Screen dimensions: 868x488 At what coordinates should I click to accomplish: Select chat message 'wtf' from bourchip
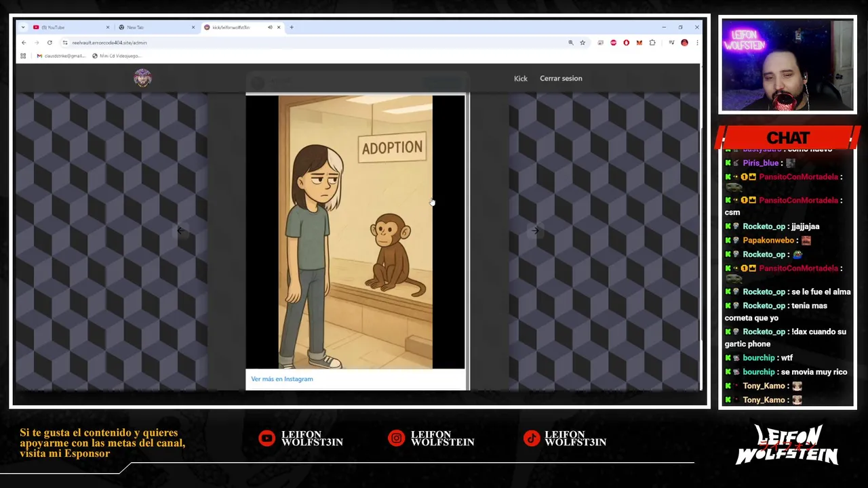pyautogui.click(x=787, y=358)
